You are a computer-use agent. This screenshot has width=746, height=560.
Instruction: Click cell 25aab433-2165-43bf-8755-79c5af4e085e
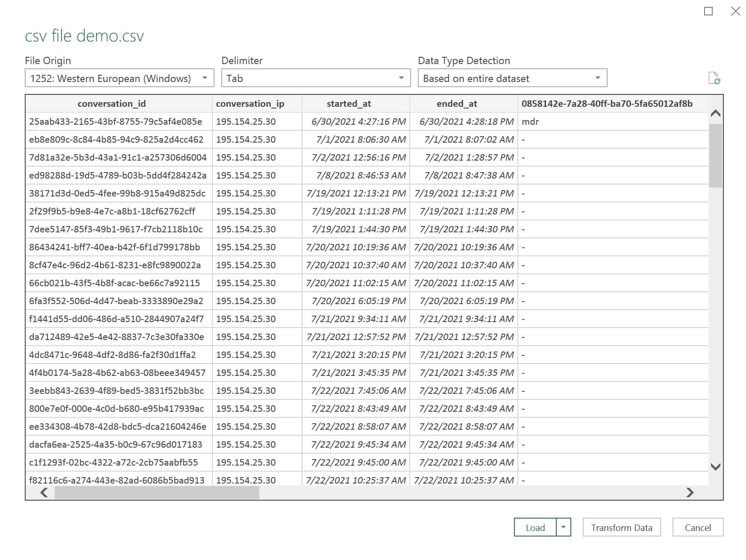tap(119, 122)
